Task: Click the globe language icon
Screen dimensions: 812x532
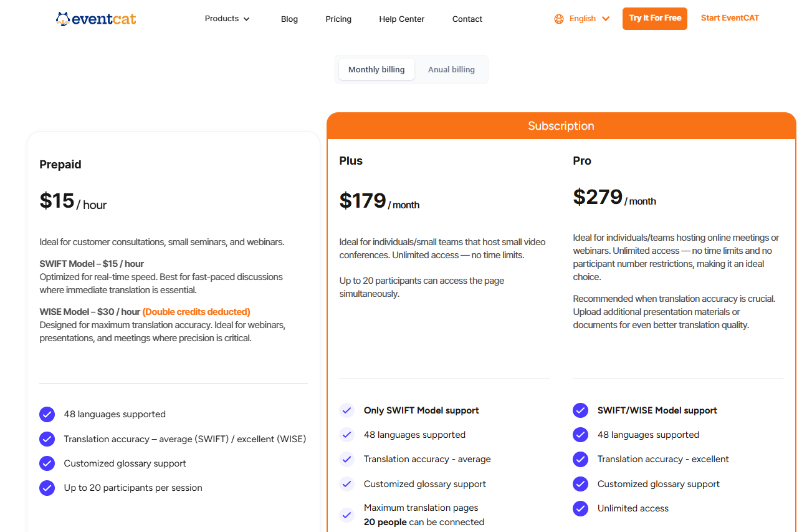Action: pyautogui.click(x=559, y=19)
